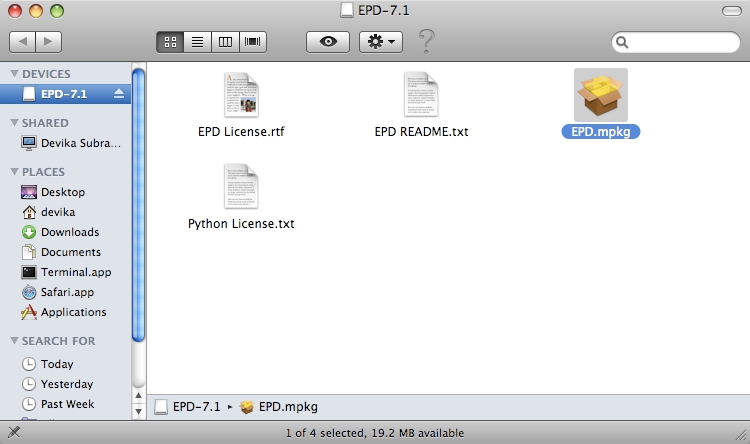Click the clock icon beside Today

click(29, 364)
